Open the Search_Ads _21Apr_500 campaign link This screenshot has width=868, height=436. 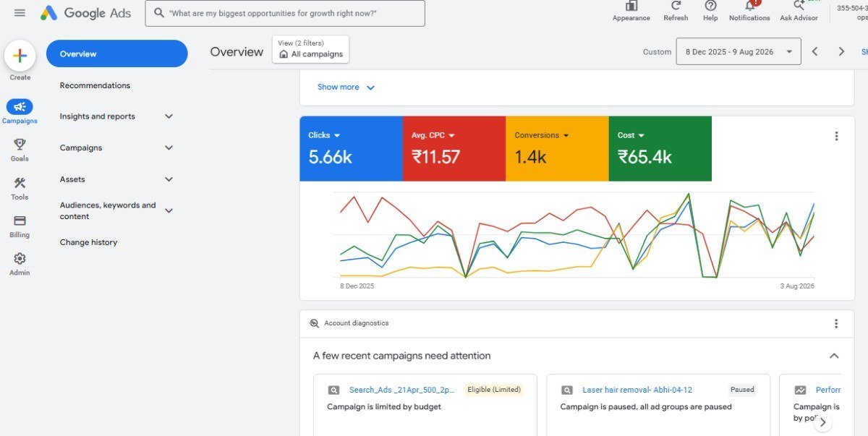(402, 390)
